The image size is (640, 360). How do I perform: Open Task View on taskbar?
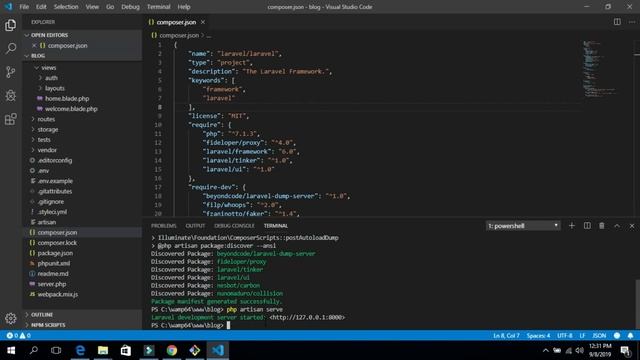point(56,350)
